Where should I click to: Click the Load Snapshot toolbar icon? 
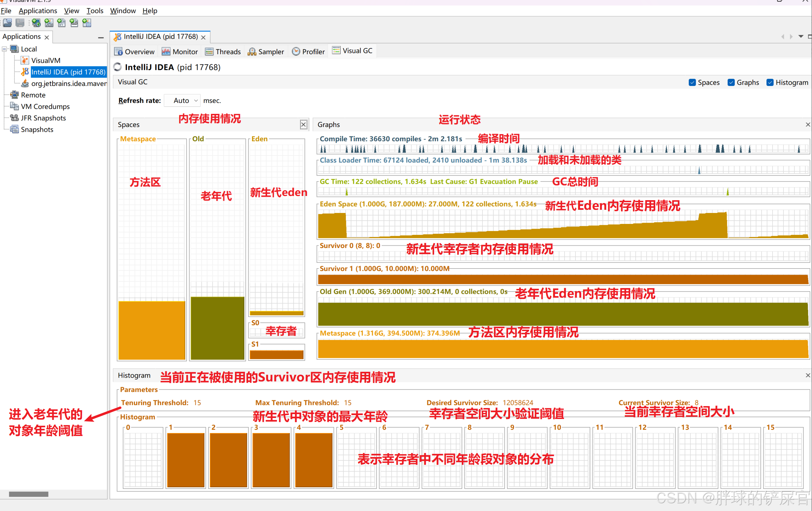point(7,23)
